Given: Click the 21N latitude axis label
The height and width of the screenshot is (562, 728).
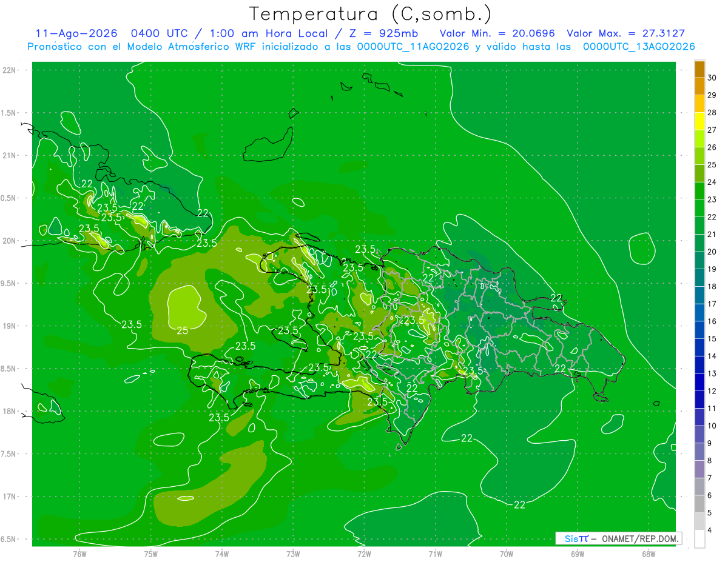Looking at the screenshot, I should (10, 156).
